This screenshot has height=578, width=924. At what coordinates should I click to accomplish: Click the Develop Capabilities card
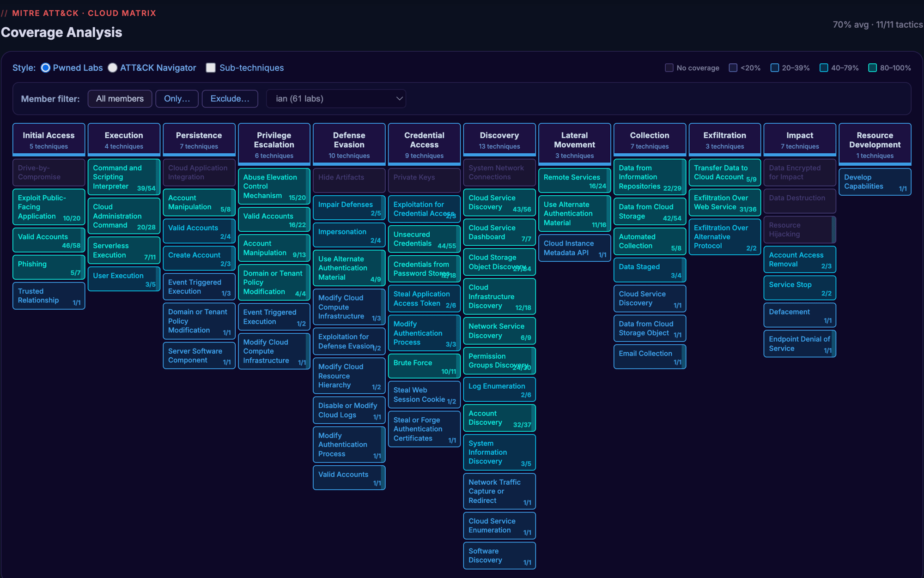pos(875,182)
